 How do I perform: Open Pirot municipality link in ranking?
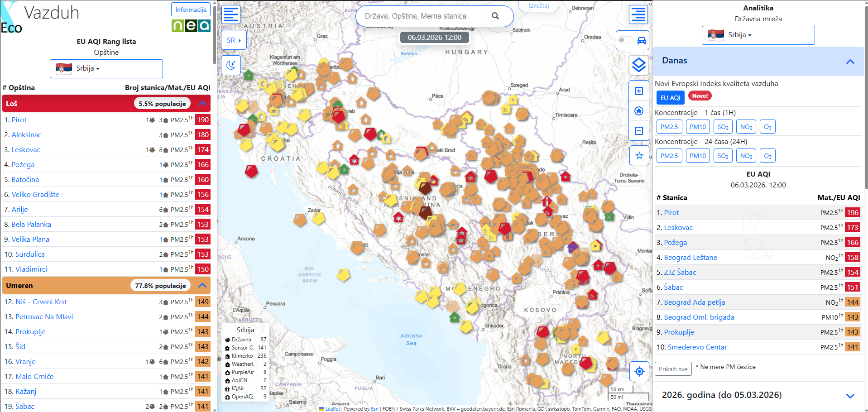[x=19, y=120]
